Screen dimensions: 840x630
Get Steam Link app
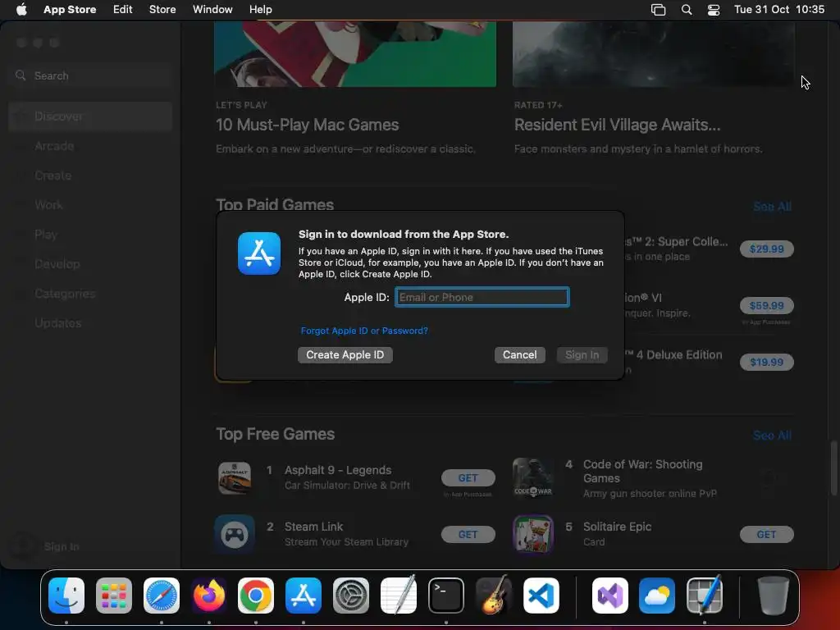point(468,534)
